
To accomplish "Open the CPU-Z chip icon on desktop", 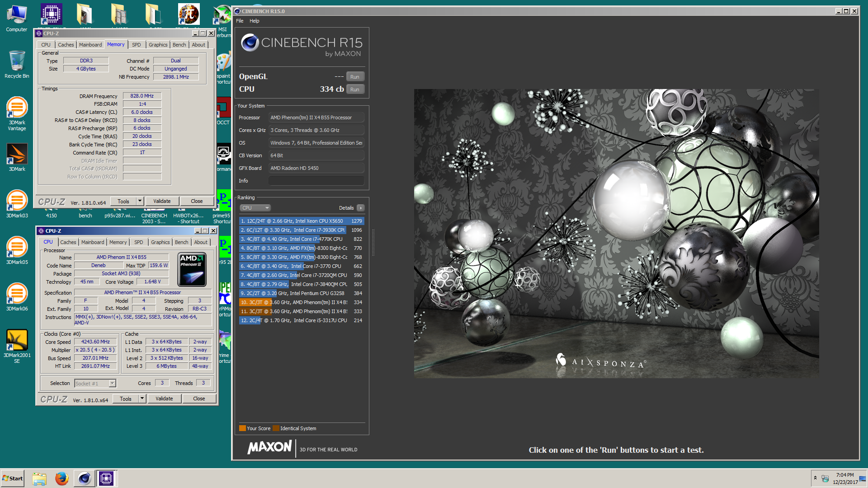I will click(51, 14).
